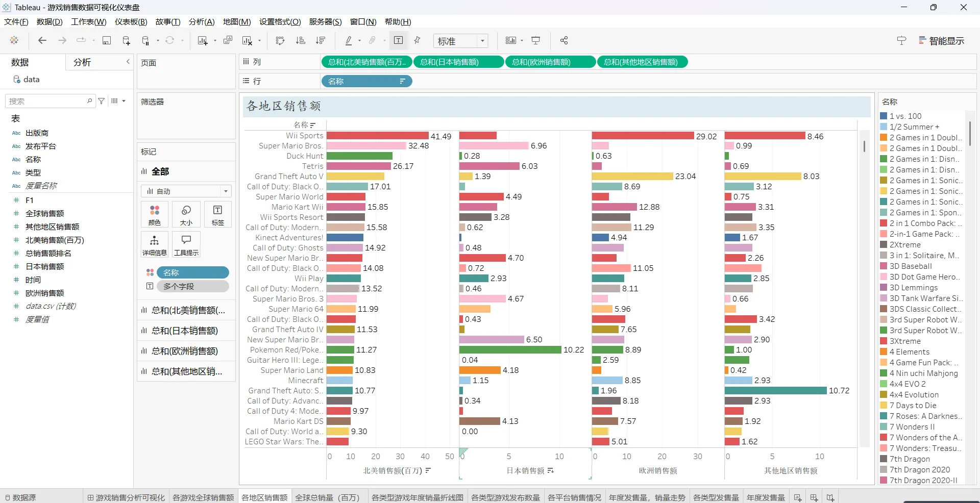Screen dimensions: 980x503
Task: Click the 详细信息 detail marks button
Action: (155, 244)
